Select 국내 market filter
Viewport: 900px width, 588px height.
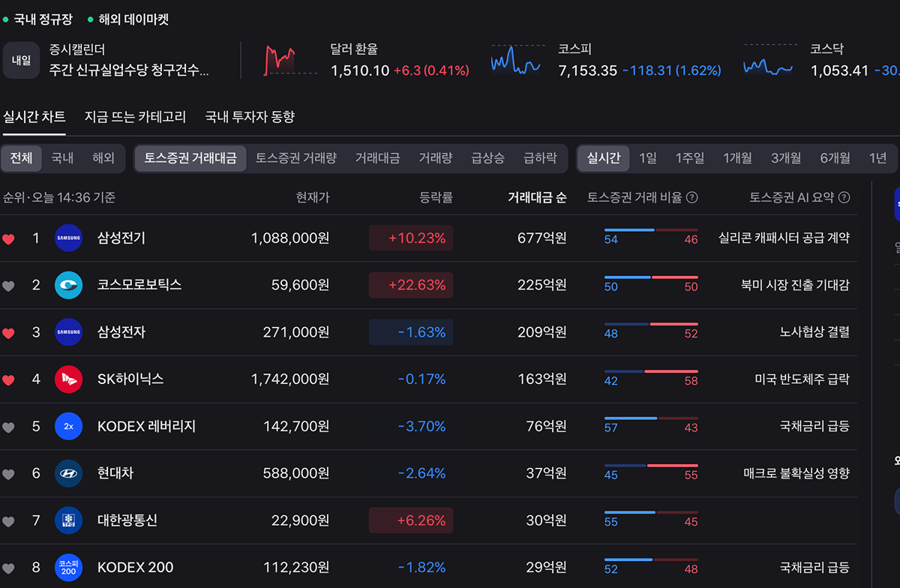tap(62, 158)
